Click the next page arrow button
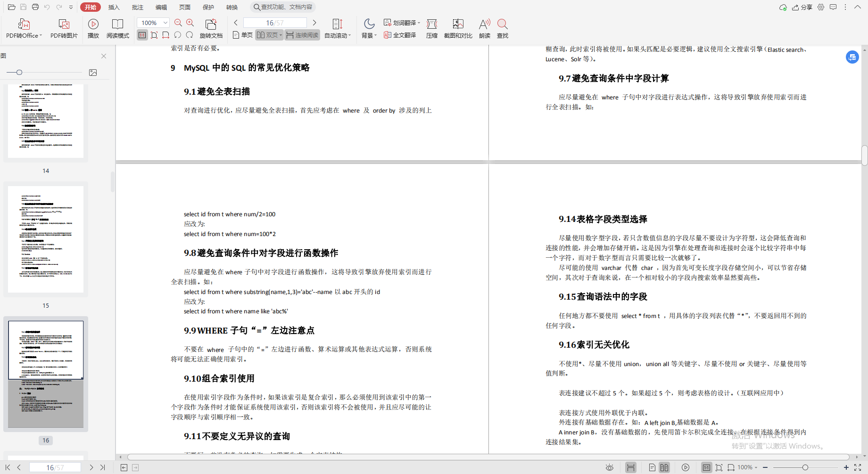Image resolution: width=868 pixels, height=474 pixels. coord(314,22)
